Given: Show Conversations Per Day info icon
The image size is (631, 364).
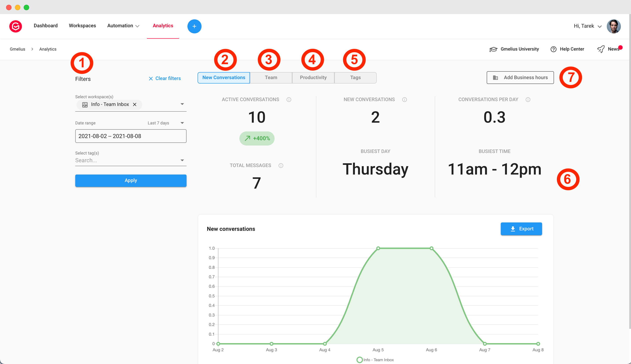Looking at the screenshot, I should tap(528, 100).
